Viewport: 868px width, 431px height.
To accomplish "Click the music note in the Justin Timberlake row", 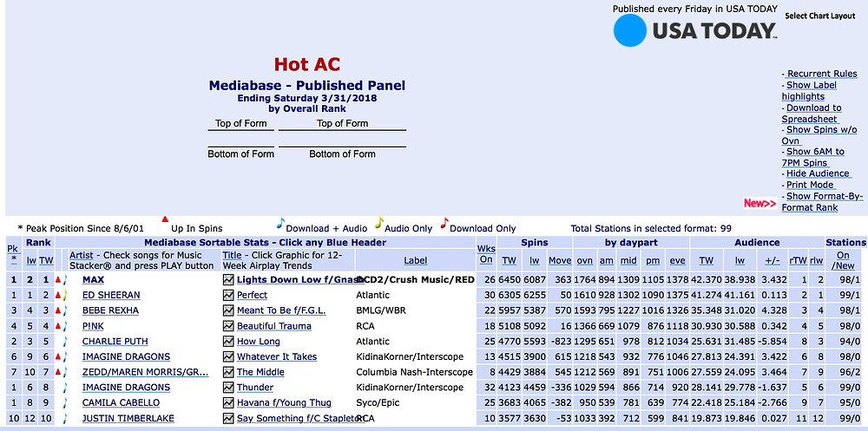I will coord(65,418).
